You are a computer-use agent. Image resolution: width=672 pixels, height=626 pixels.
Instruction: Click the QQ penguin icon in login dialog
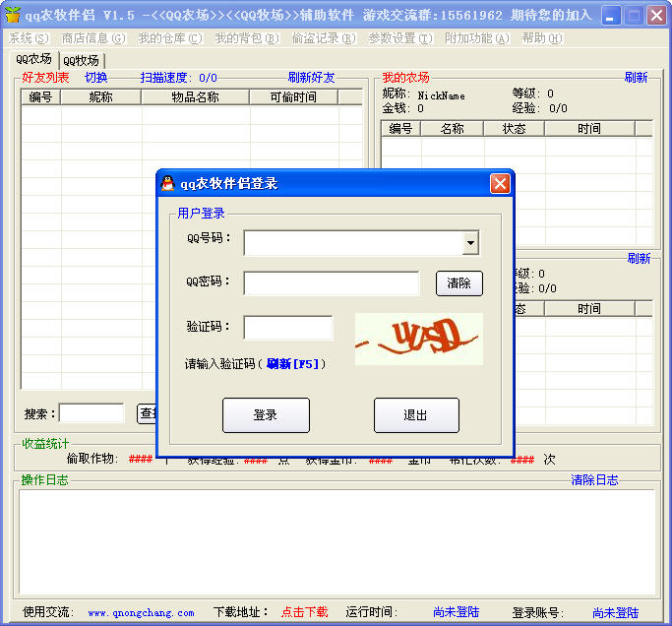tap(168, 183)
